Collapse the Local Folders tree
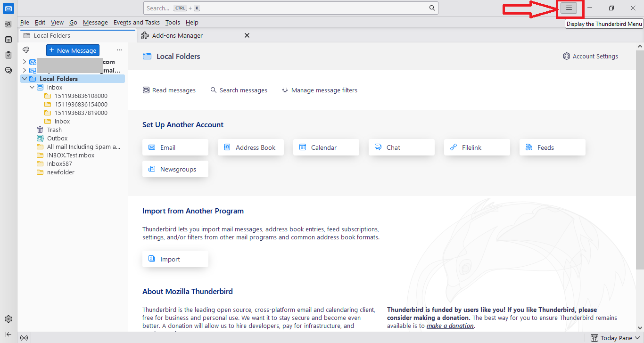This screenshot has height=343, width=644. point(25,79)
